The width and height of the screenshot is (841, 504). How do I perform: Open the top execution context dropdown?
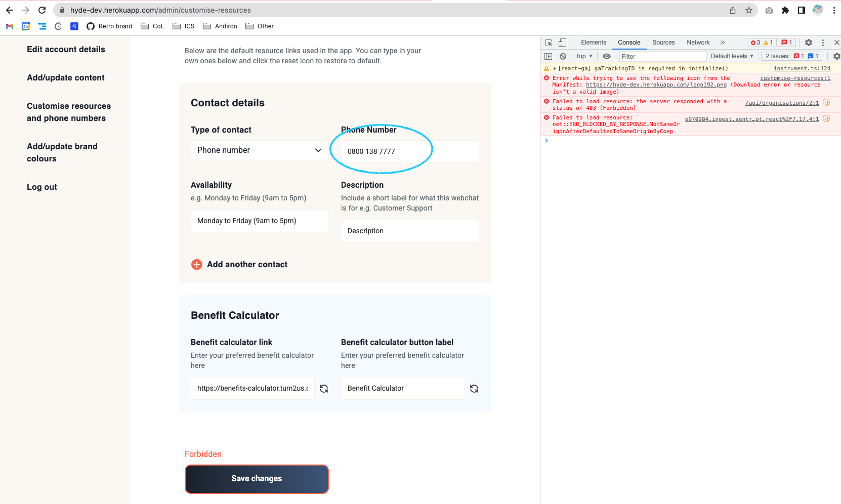(583, 56)
